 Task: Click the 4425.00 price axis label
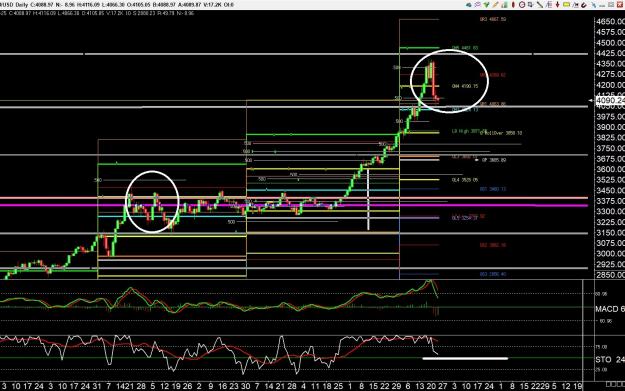point(610,53)
